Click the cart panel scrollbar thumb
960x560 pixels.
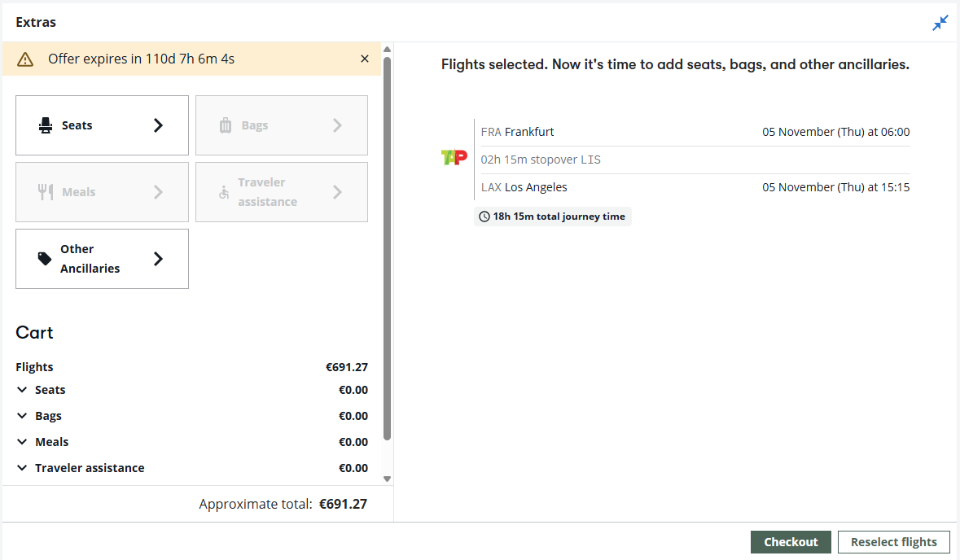[387, 248]
